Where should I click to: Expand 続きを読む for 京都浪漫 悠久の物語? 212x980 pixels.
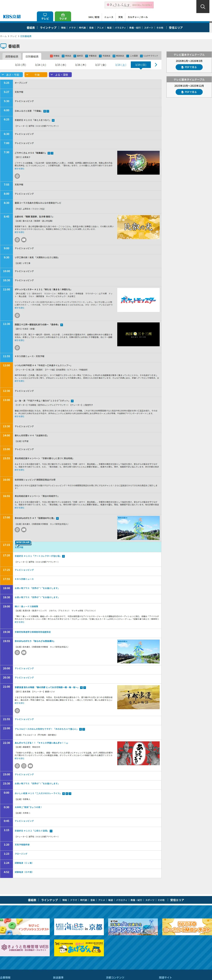19,703
